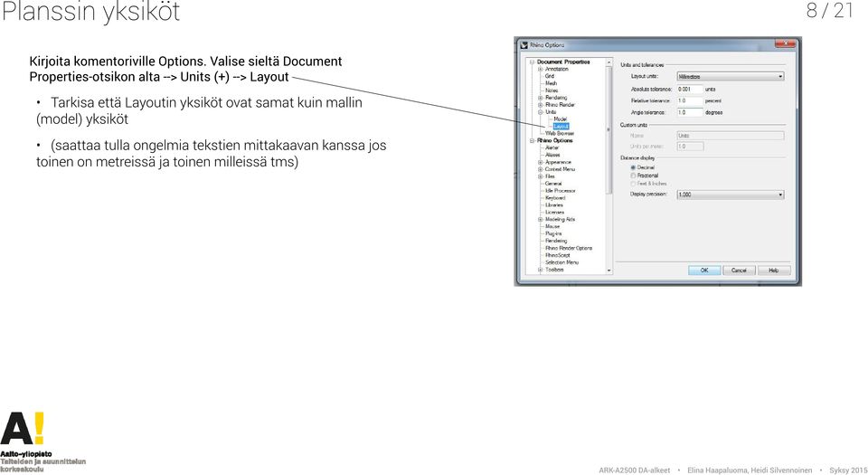
Task: Collapse the Document Properties tree node
Action: [532, 62]
